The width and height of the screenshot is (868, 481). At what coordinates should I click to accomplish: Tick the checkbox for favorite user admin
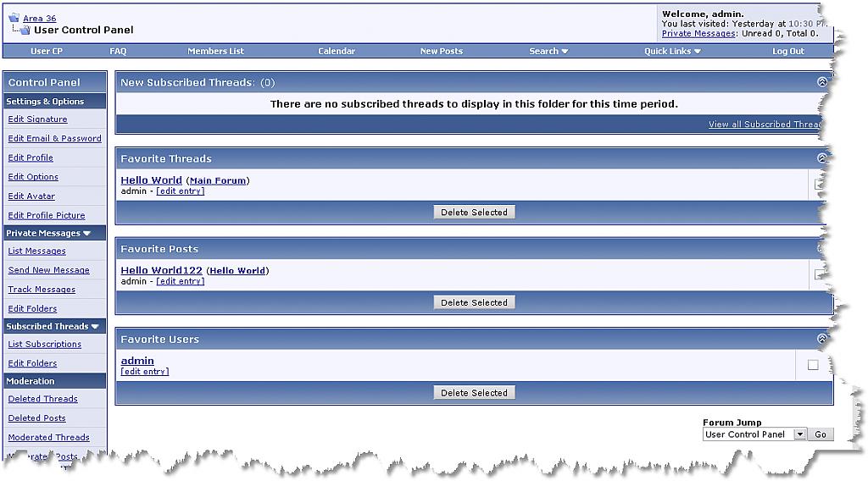coord(813,365)
